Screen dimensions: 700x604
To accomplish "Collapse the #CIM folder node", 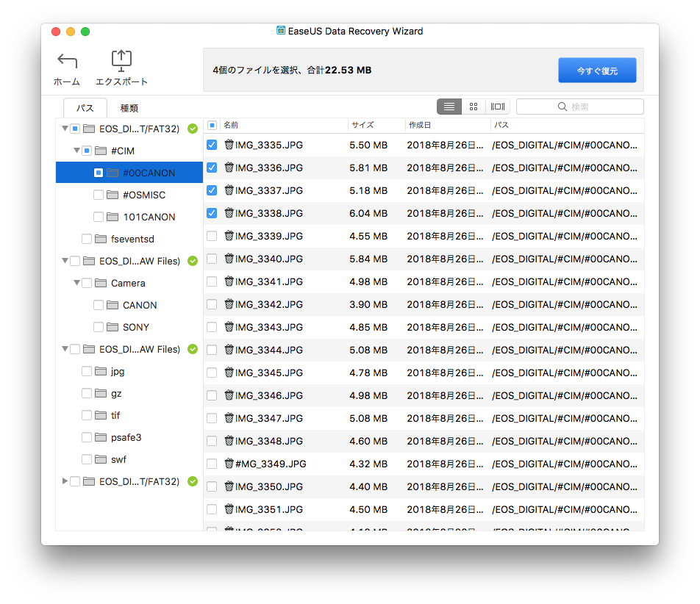I will tap(76, 151).
